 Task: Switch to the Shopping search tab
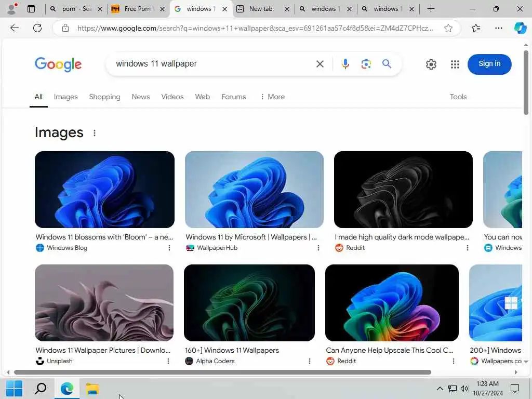click(x=104, y=97)
